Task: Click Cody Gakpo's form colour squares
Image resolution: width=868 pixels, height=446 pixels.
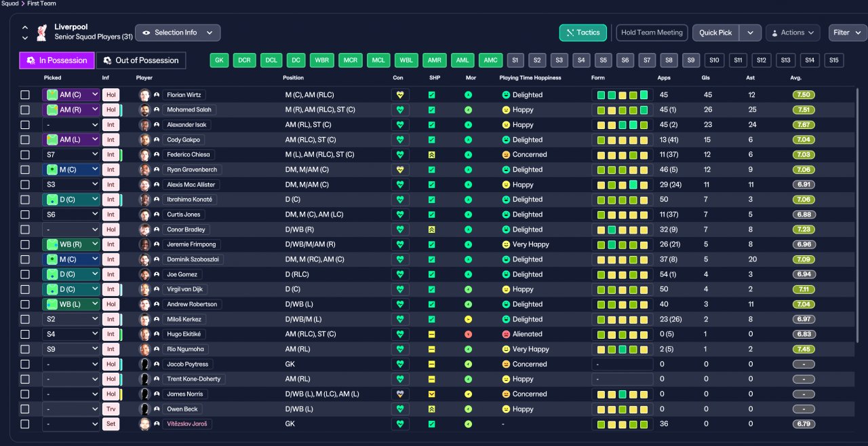Action: click(x=622, y=140)
